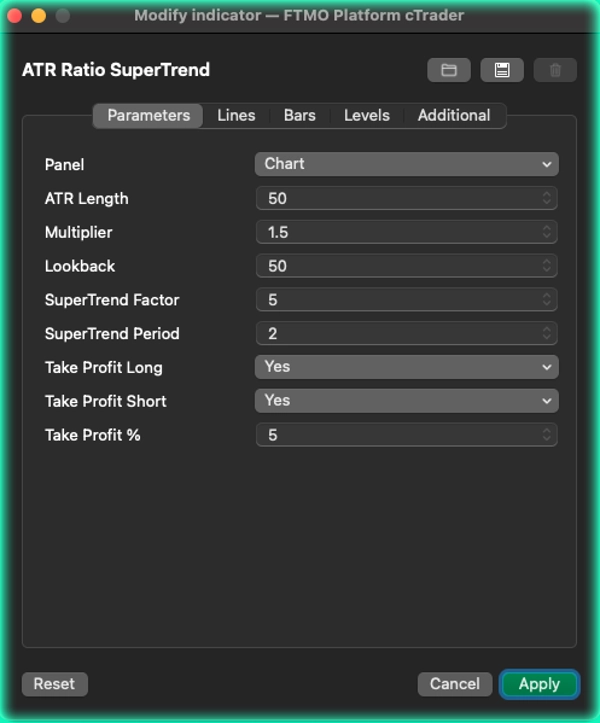Open the Bars tab
The image size is (600, 723).
click(300, 115)
